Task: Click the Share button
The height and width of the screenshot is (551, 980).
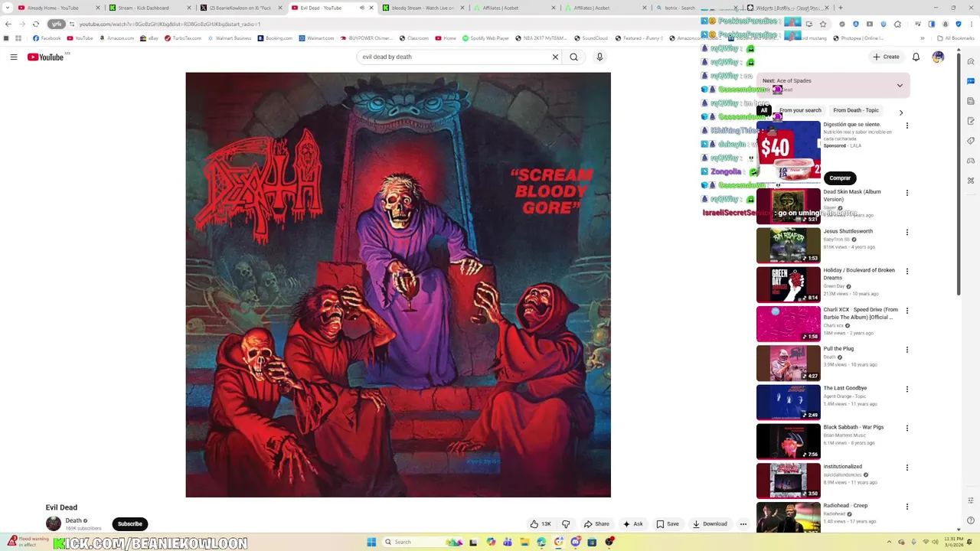Action: [596, 524]
